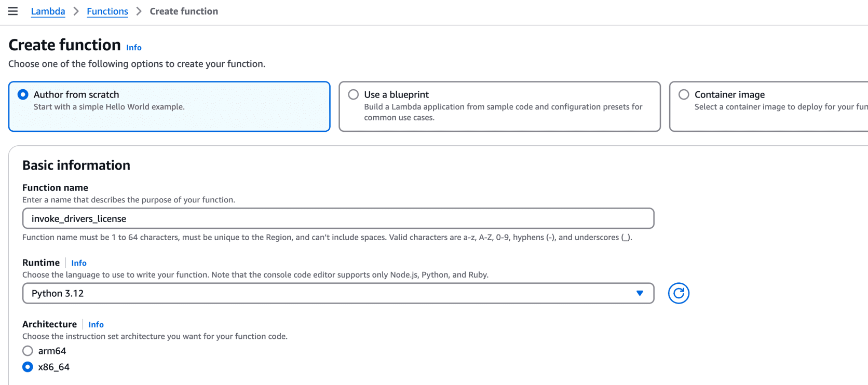The image size is (868, 385).
Task: Click the circular refresh runtimes icon
Action: (678, 293)
